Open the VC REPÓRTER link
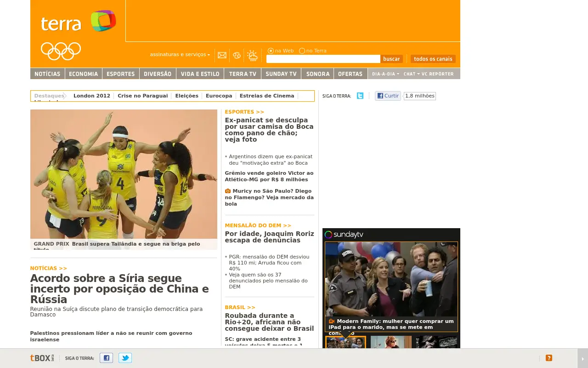The image size is (588, 368). [437, 74]
